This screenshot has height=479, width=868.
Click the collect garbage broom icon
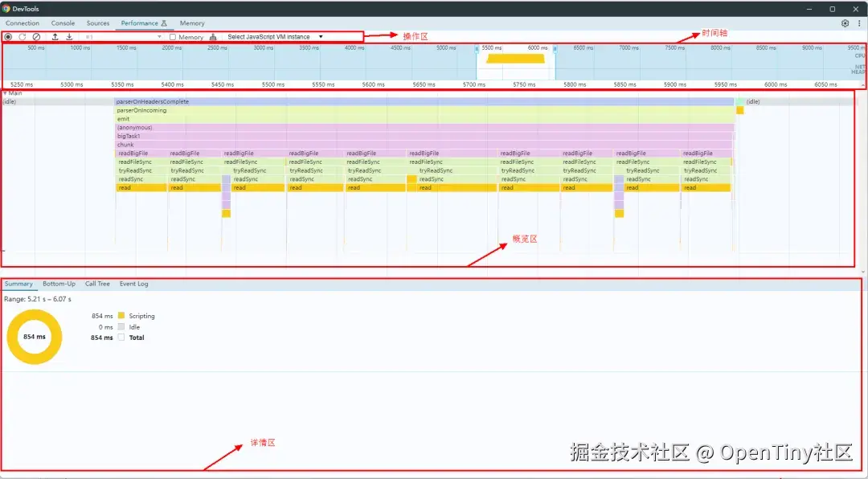pyautogui.click(x=213, y=37)
